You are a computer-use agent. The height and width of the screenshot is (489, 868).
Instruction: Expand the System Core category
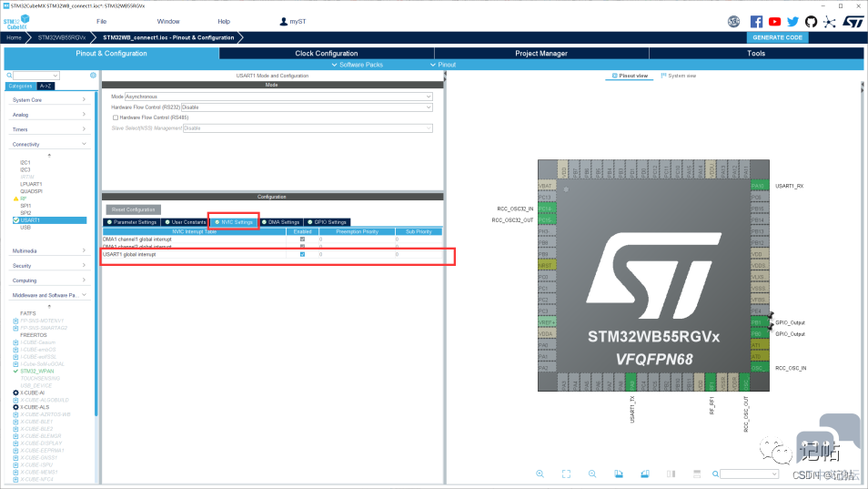pyautogui.click(x=49, y=99)
